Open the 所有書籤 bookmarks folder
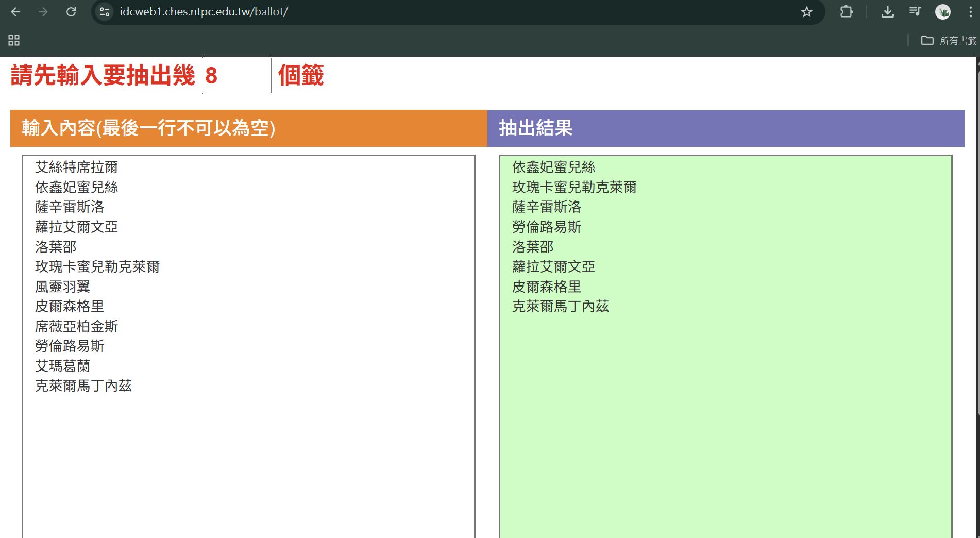The image size is (980, 538). click(949, 40)
